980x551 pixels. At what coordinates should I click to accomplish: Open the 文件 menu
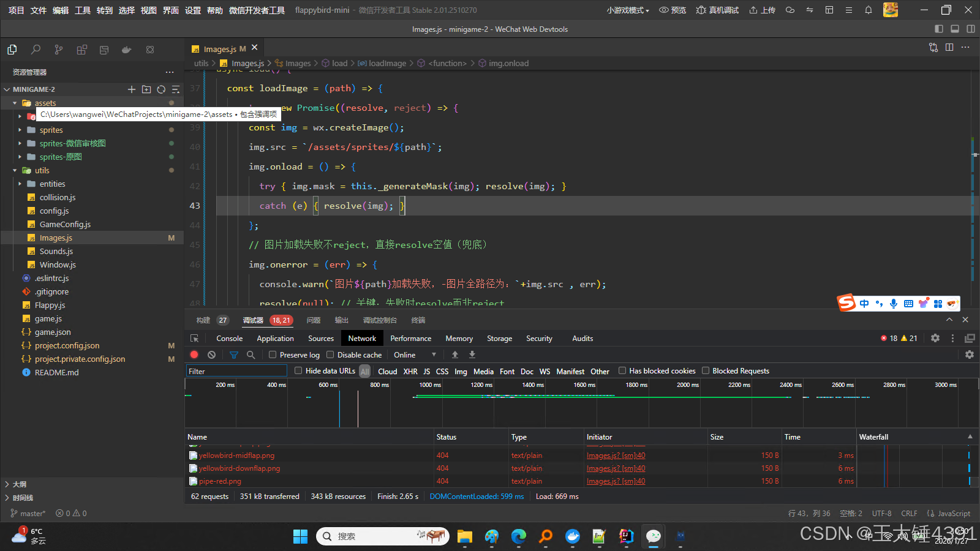point(39,10)
